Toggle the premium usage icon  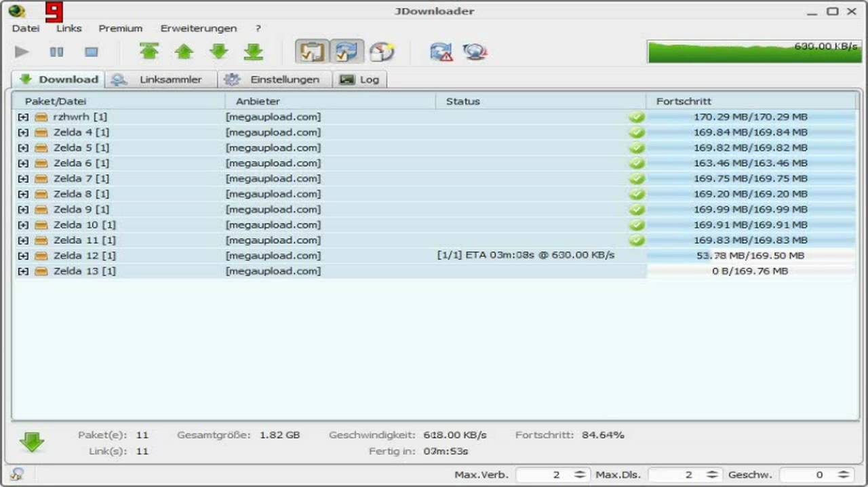382,52
